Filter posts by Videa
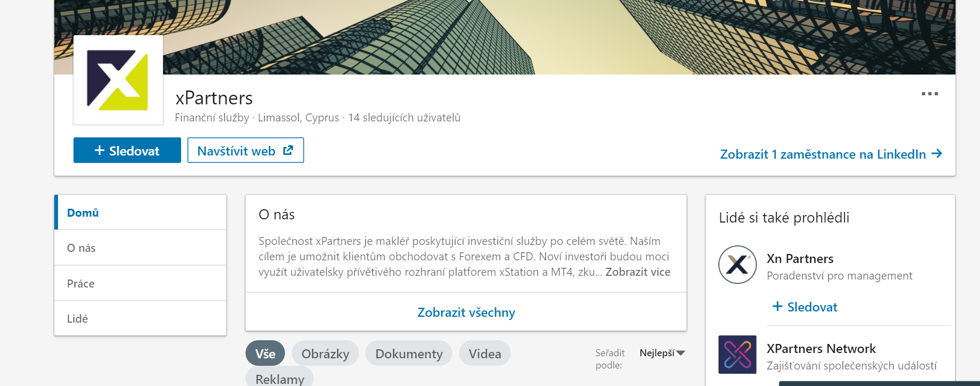The width and height of the screenshot is (980, 386). pos(485,354)
